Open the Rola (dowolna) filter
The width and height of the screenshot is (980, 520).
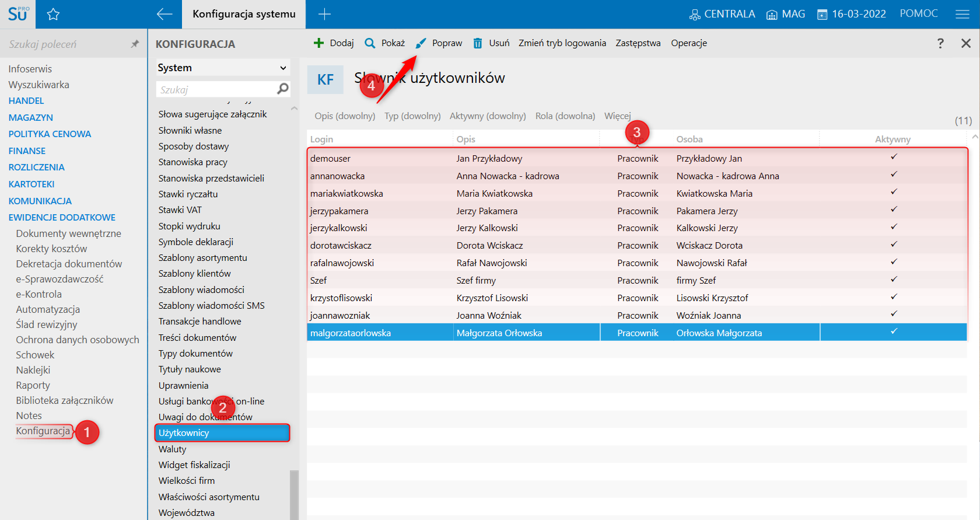coord(565,116)
